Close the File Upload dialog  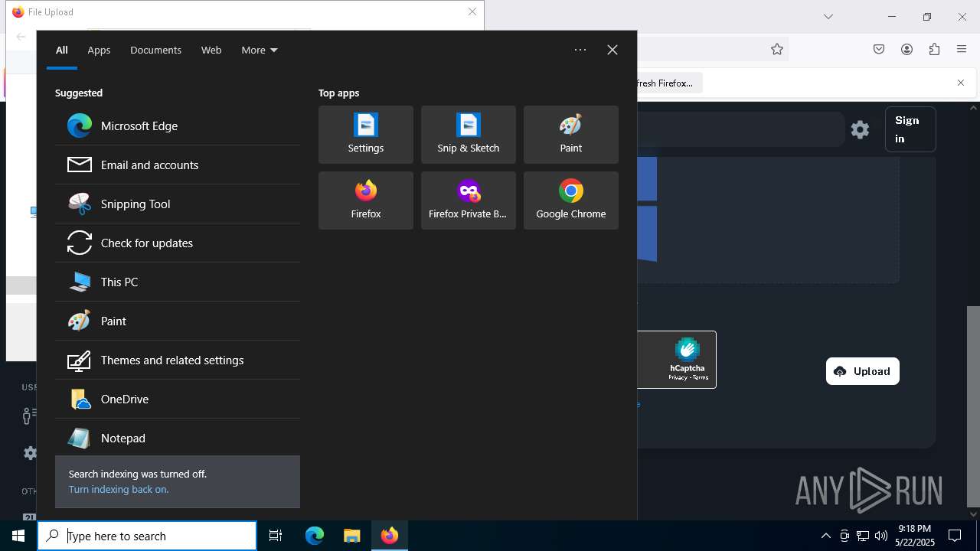[x=472, y=11]
